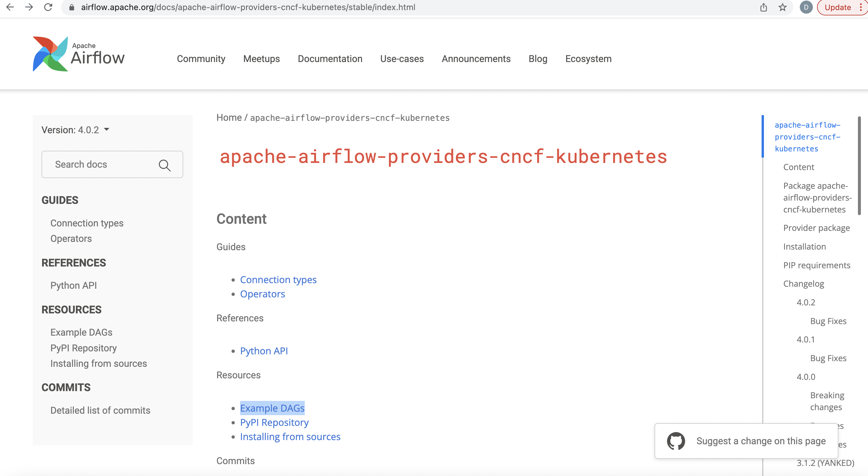Viewport: 868px width, 476px height.
Task: Reload the page with refresh icon
Action: (x=48, y=7)
